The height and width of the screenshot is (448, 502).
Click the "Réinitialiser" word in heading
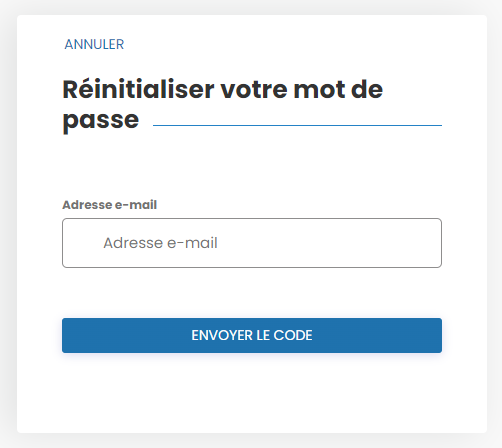(x=138, y=89)
